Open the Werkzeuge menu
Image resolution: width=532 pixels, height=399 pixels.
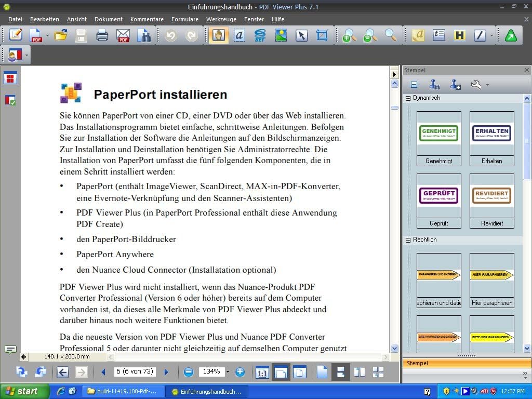[221, 19]
